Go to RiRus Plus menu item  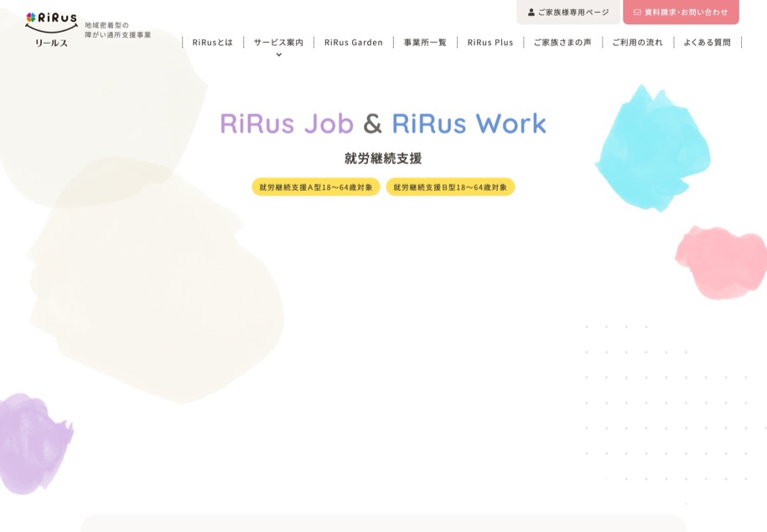[x=490, y=43]
